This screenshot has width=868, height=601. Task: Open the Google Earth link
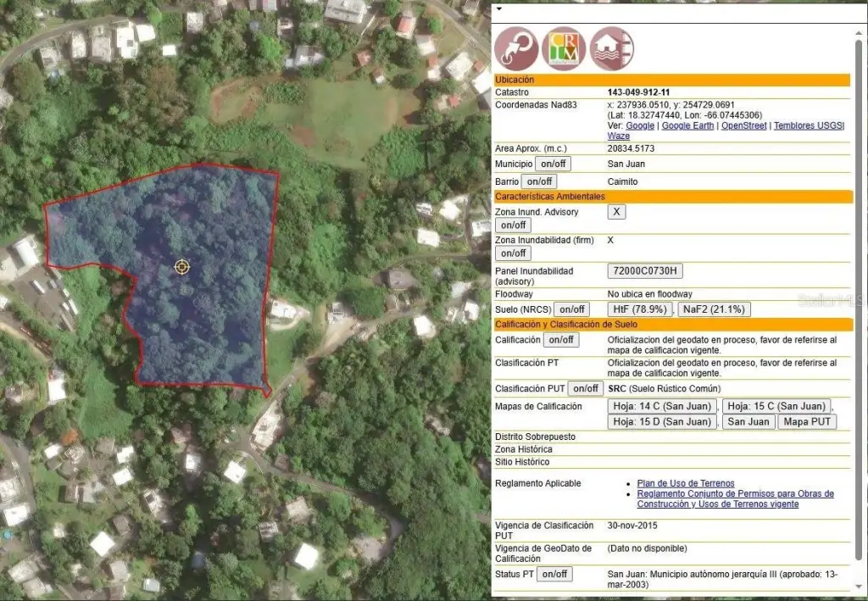click(687, 125)
